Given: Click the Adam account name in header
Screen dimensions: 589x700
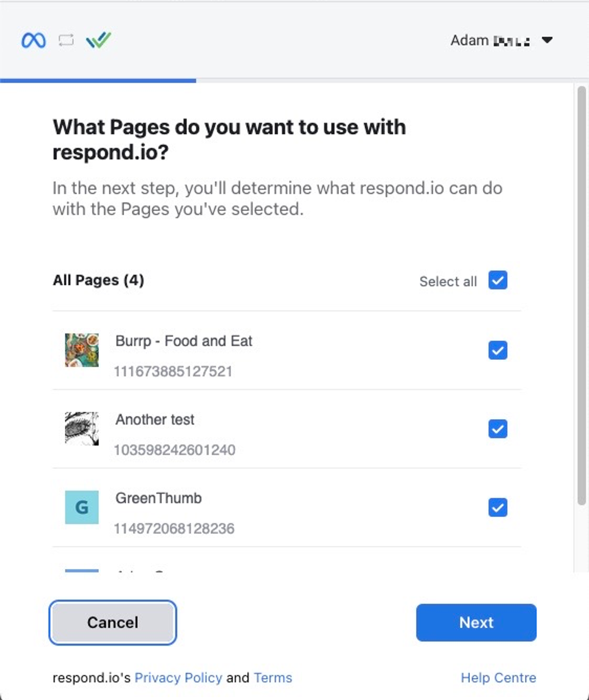Looking at the screenshot, I should click(490, 40).
